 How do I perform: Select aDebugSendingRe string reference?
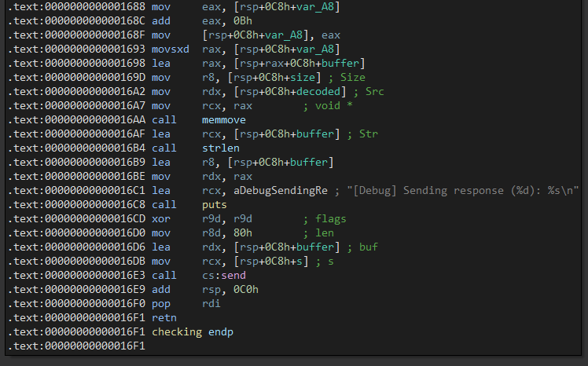(281, 190)
